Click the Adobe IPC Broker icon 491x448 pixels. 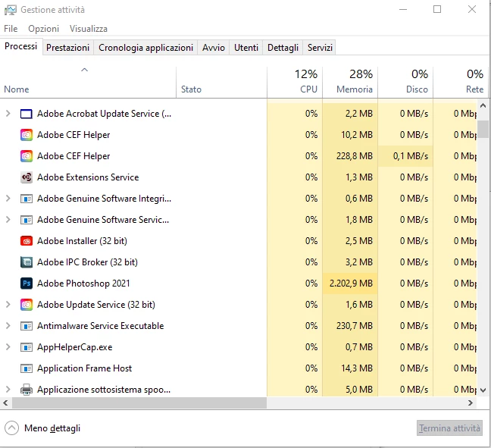click(x=27, y=262)
